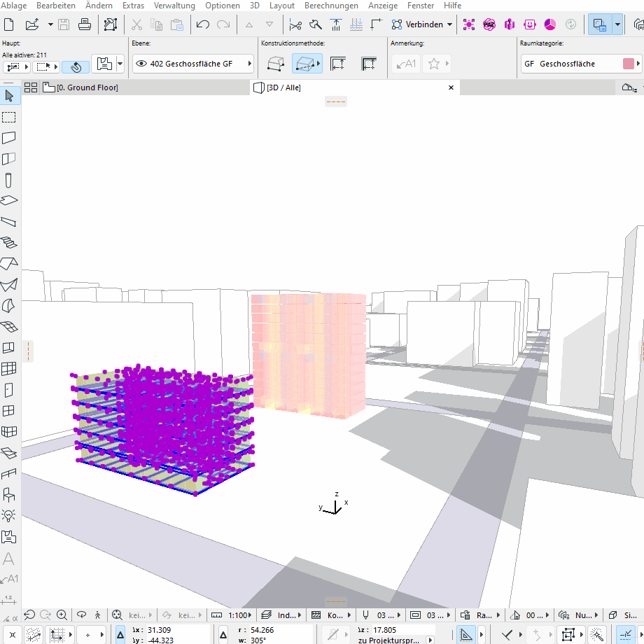Click the Fit in Window icon
This screenshot has width=644, height=644.
click(x=117, y=615)
